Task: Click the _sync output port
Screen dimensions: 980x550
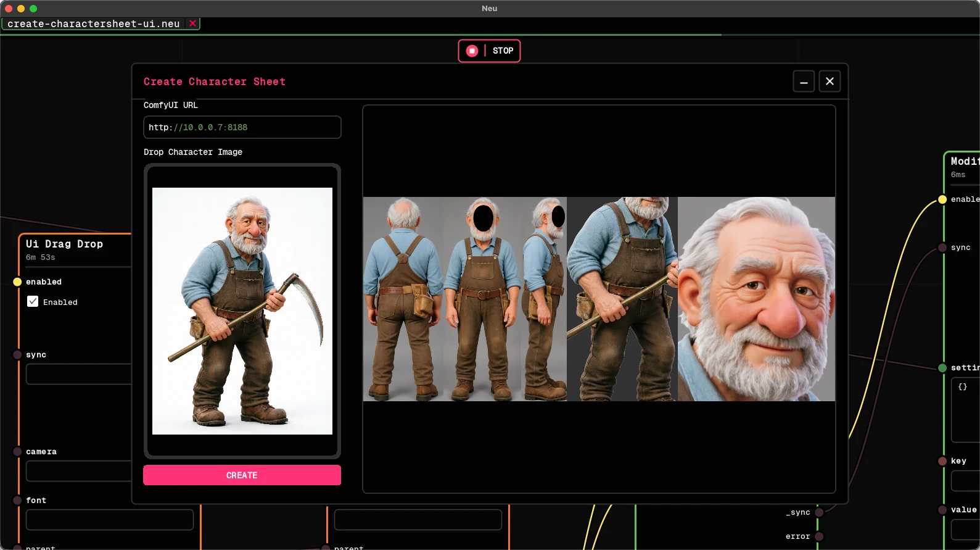Action: [819, 512]
